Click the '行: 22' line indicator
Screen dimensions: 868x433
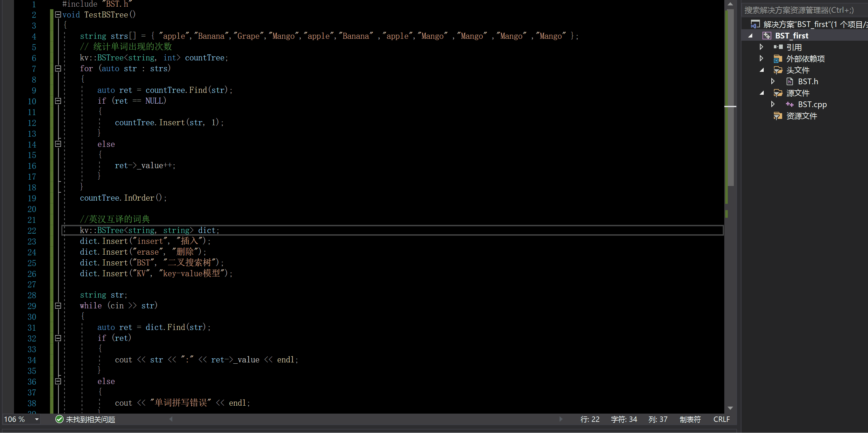coord(590,419)
